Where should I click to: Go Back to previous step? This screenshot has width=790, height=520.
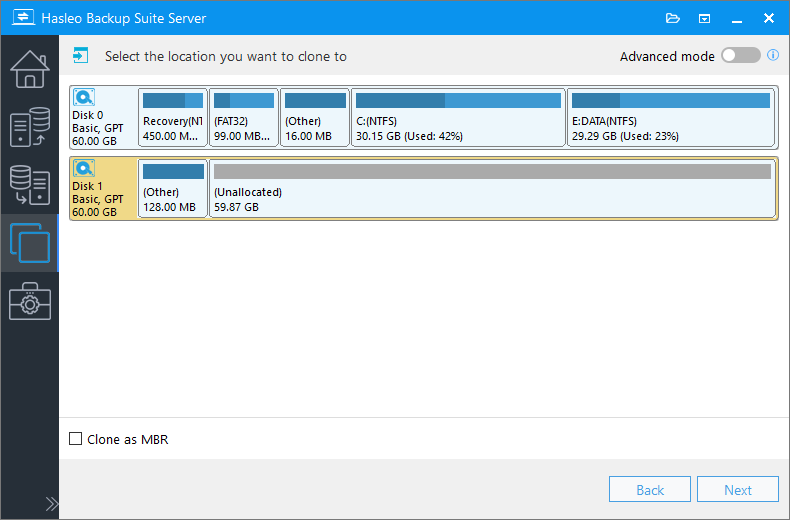pos(650,490)
